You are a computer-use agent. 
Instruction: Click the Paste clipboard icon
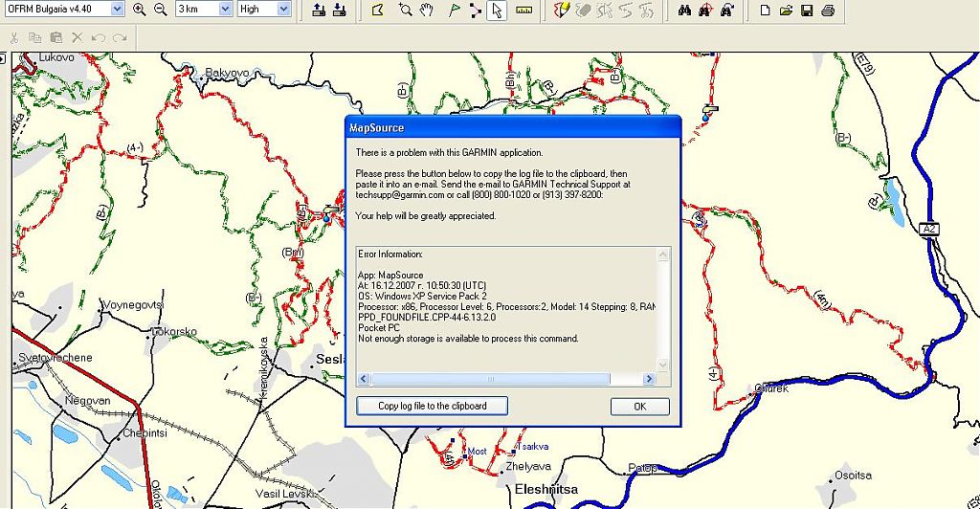pos(56,38)
